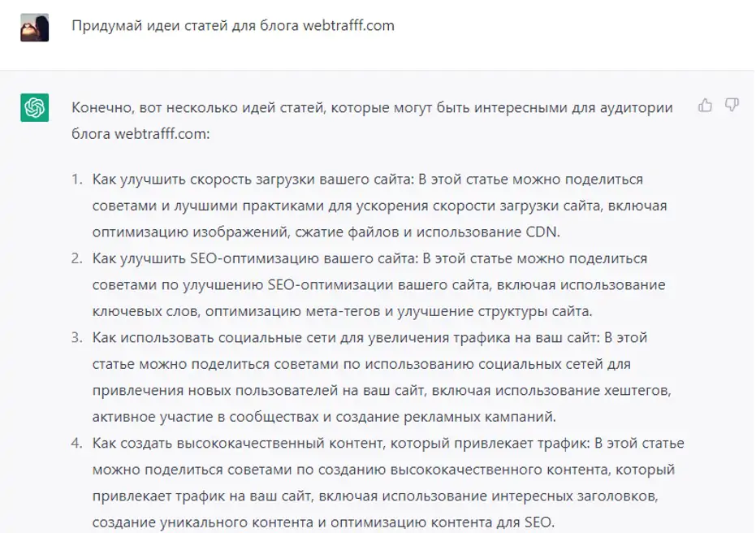Click the ChatGPT logo avatar
756x533 pixels.
point(34,107)
